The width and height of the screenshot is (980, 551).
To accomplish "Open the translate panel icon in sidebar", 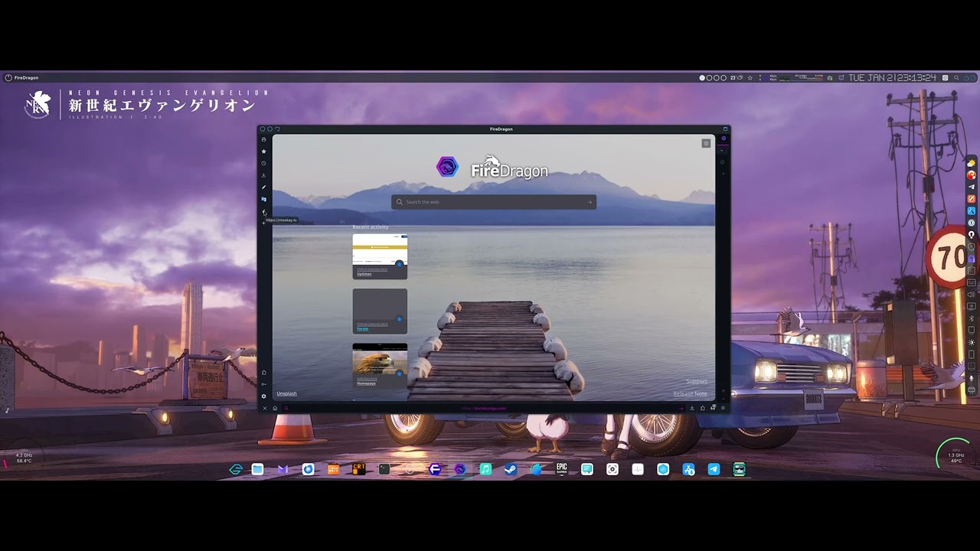I will pos(263,199).
